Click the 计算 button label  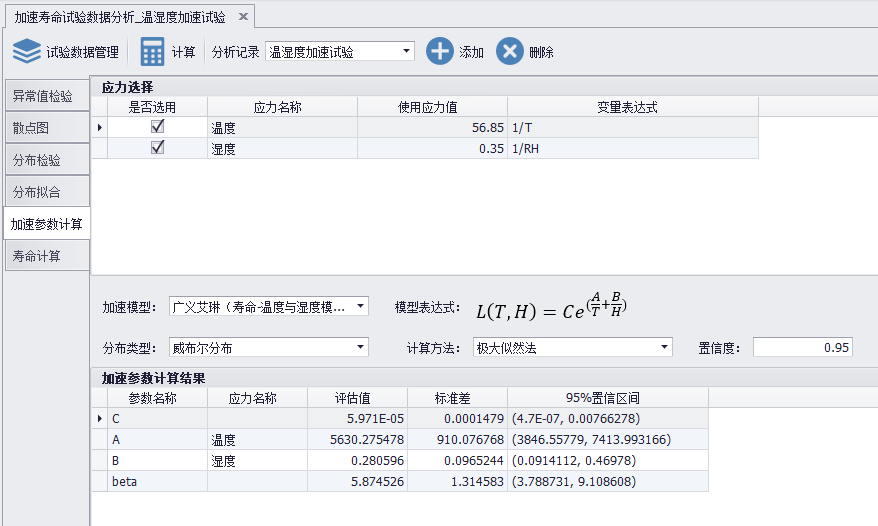(183, 53)
